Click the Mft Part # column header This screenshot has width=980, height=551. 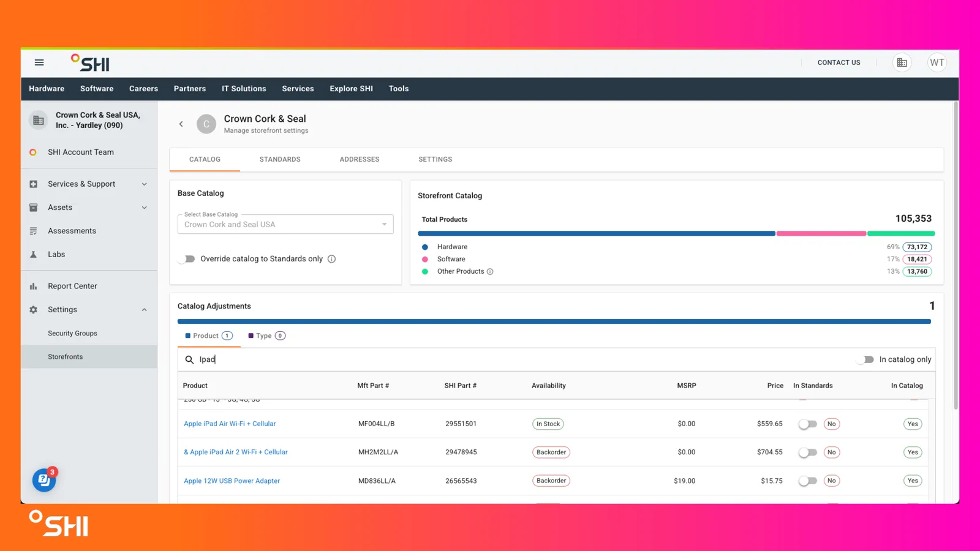pos(373,386)
